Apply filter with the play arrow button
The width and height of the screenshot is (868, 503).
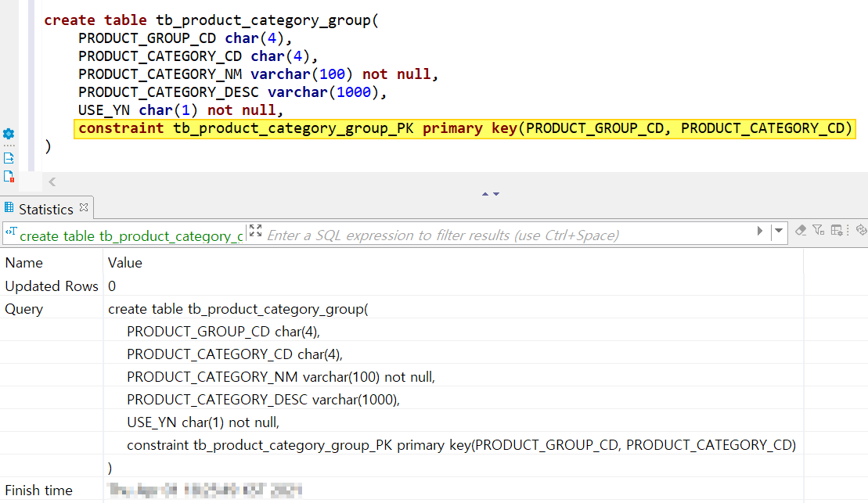pyautogui.click(x=760, y=231)
